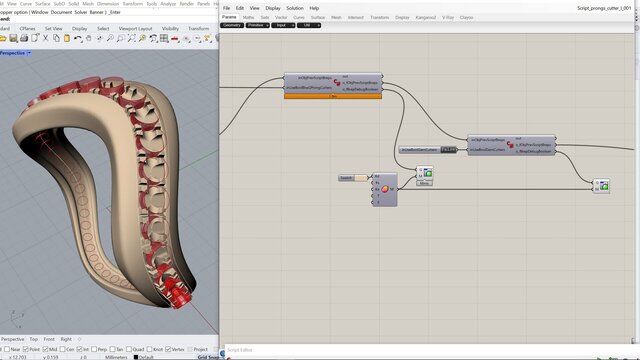The height and width of the screenshot is (360, 640).
Task: Click the red car Named Views icon
Action: pos(175,39)
